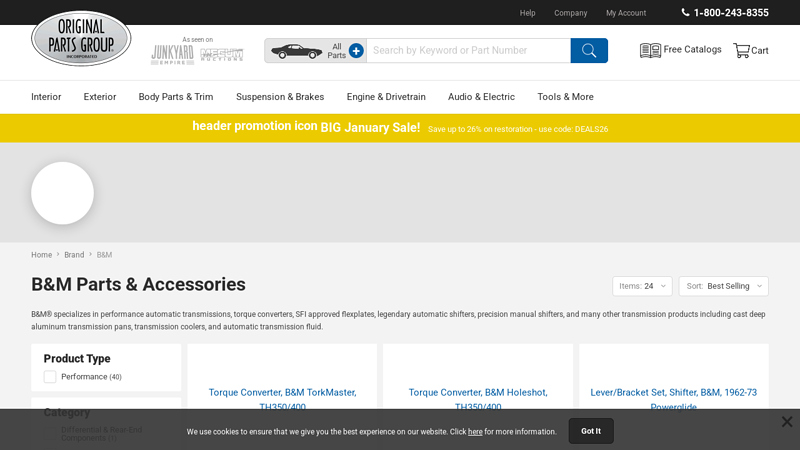
Task: Open the Body Parts & Trim menu
Action: (x=176, y=97)
